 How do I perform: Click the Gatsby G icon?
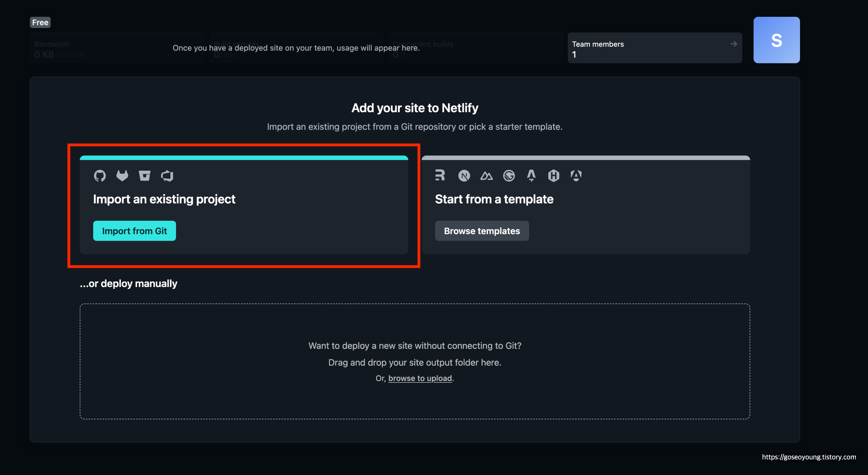(x=509, y=176)
